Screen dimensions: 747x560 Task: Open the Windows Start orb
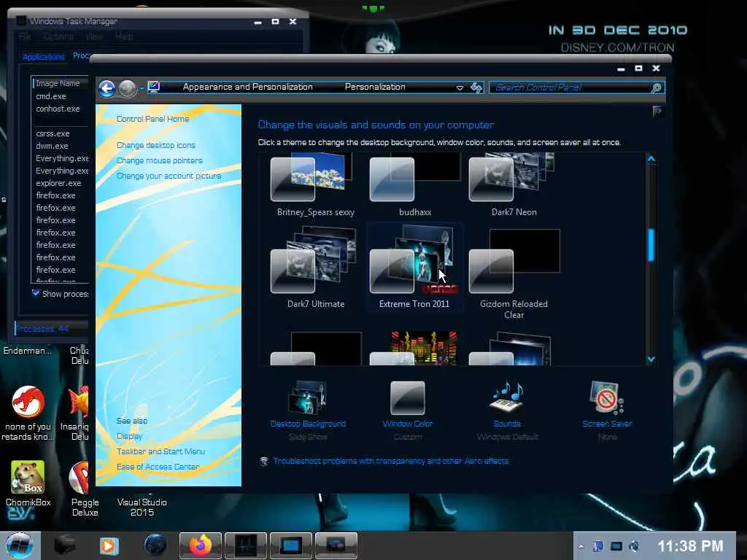pyautogui.click(x=20, y=545)
